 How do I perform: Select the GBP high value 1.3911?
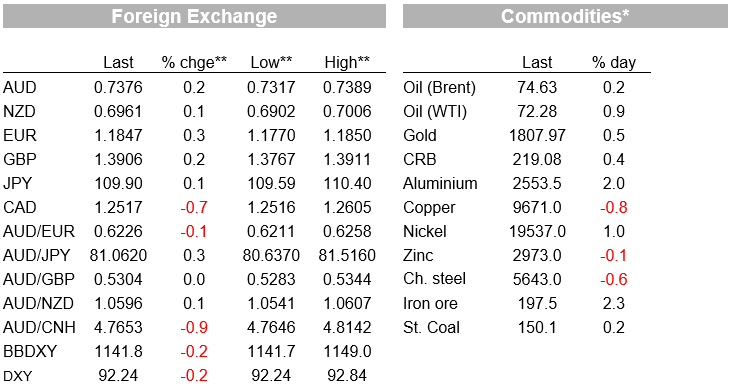click(x=347, y=159)
